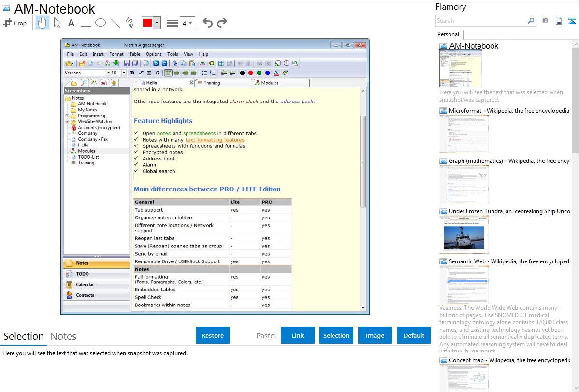Select the Concept map snapshot title
579x392 pixels.
[509, 360]
